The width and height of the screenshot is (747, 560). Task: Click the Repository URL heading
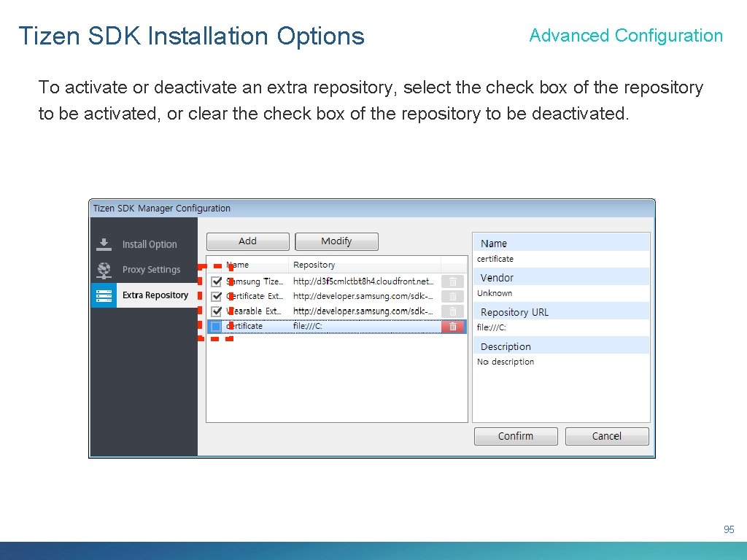coord(514,312)
